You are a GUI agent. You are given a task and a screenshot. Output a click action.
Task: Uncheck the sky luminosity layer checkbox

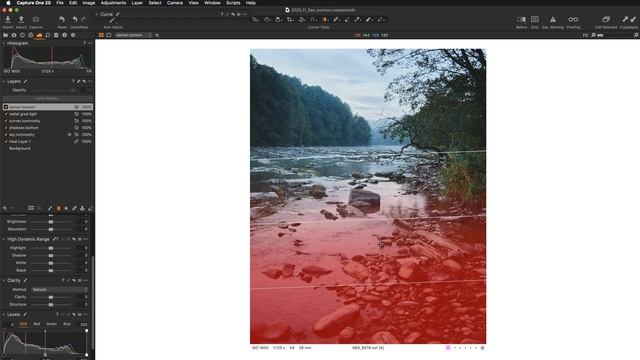(6, 134)
